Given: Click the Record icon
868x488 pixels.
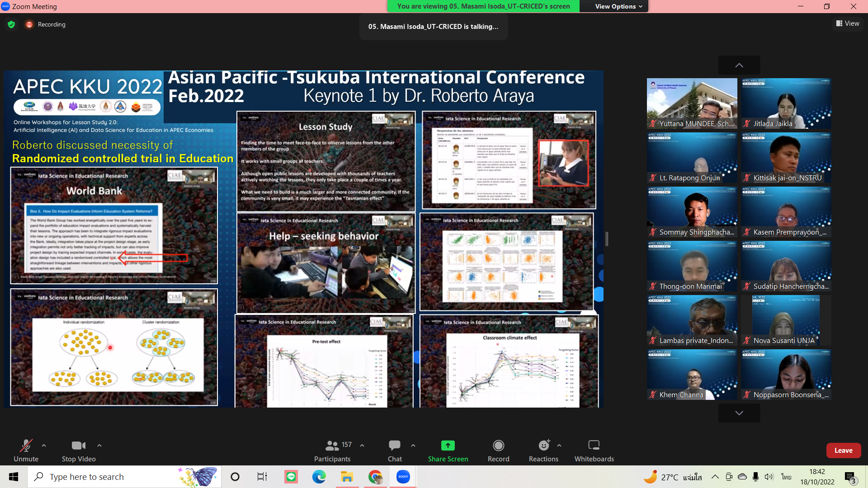Looking at the screenshot, I should tap(498, 446).
